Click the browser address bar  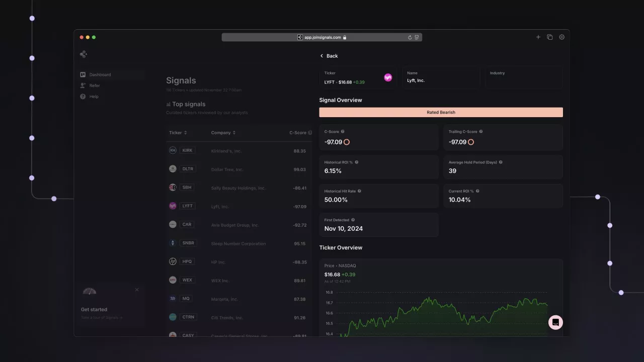pyautogui.click(x=322, y=37)
